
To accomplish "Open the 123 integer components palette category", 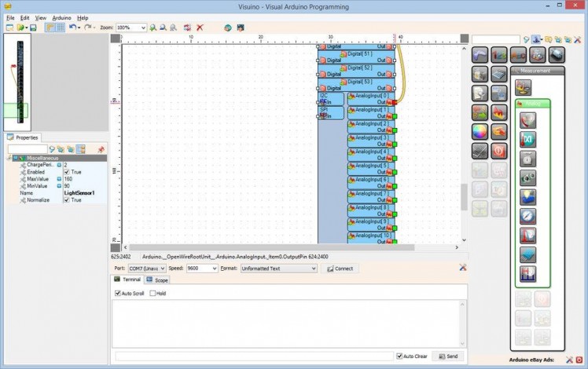I will tap(498, 55).
